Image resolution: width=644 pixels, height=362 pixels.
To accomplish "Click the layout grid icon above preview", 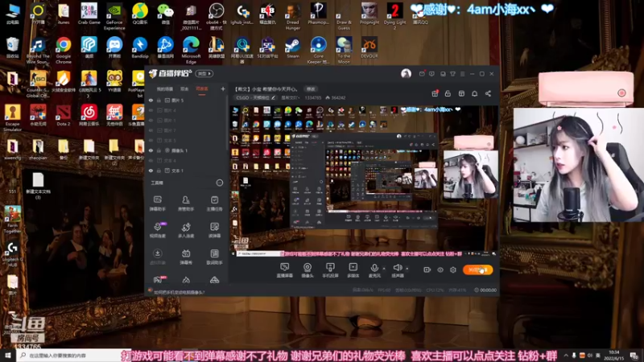I will coord(461,93).
